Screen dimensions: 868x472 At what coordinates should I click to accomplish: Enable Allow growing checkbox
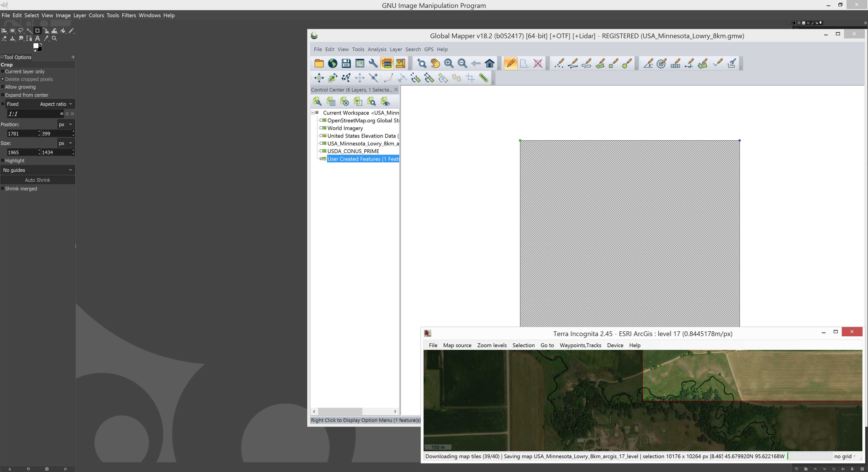(3, 87)
